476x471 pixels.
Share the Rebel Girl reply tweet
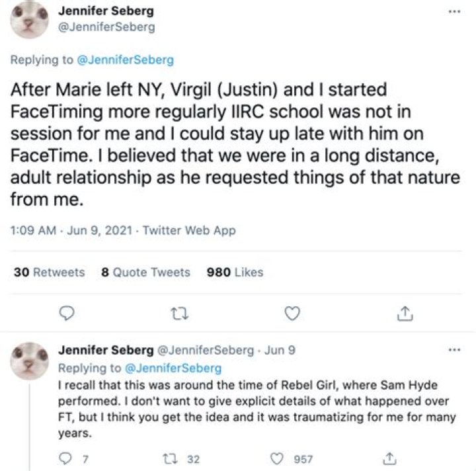[390, 458]
